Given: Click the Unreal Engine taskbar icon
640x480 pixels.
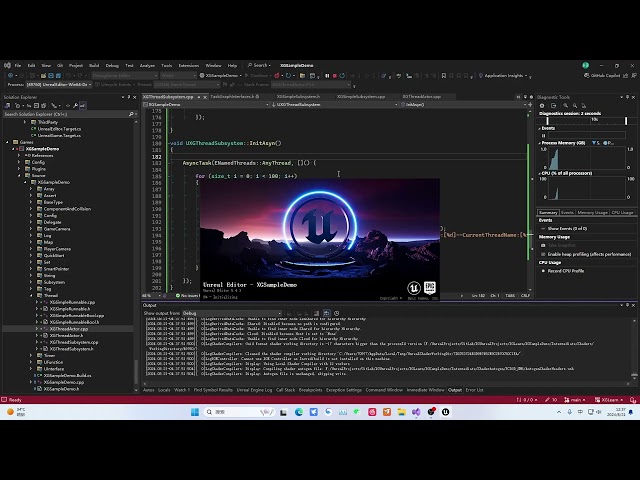Looking at the screenshot, I should click(445, 412).
